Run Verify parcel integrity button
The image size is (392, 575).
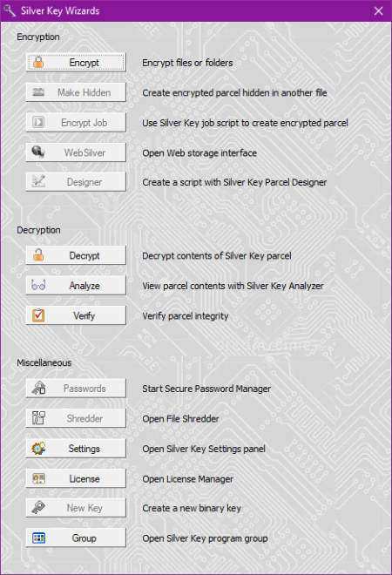click(x=76, y=315)
